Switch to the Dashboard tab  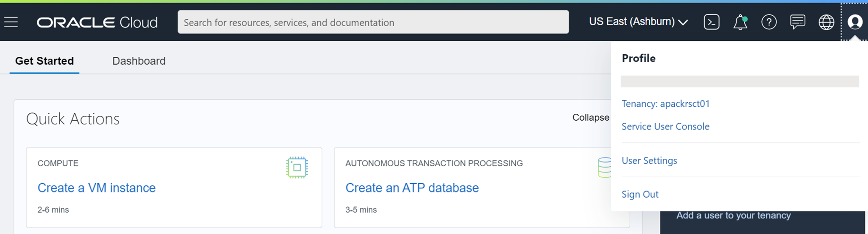tap(139, 61)
